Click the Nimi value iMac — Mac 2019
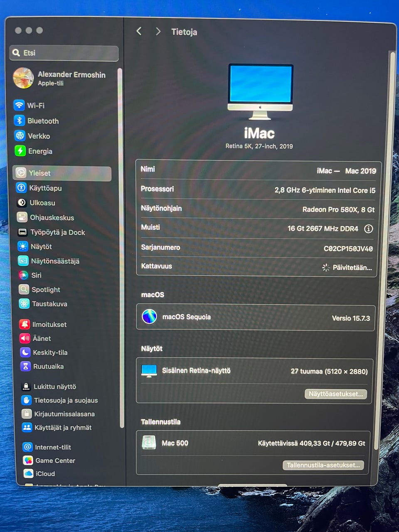The width and height of the screenshot is (399, 532). (347, 171)
